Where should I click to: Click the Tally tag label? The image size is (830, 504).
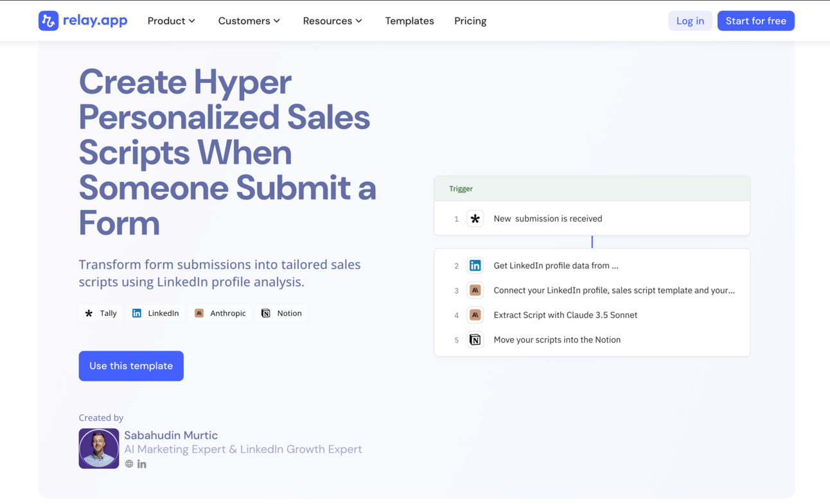pyautogui.click(x=109, y=313)
